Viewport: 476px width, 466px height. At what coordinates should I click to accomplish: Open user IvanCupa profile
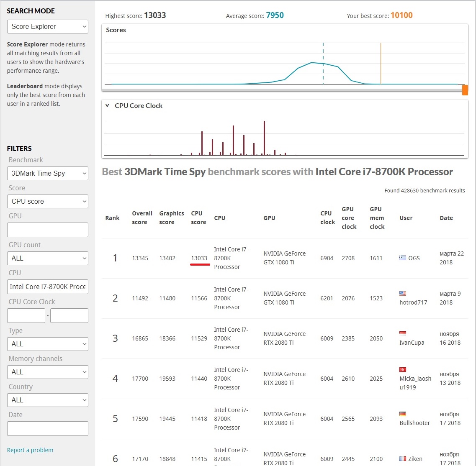[412, 343]
